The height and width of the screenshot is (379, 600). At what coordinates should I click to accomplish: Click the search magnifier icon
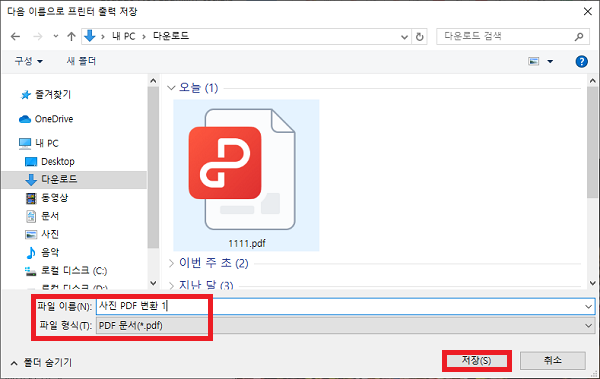[579, 36]
